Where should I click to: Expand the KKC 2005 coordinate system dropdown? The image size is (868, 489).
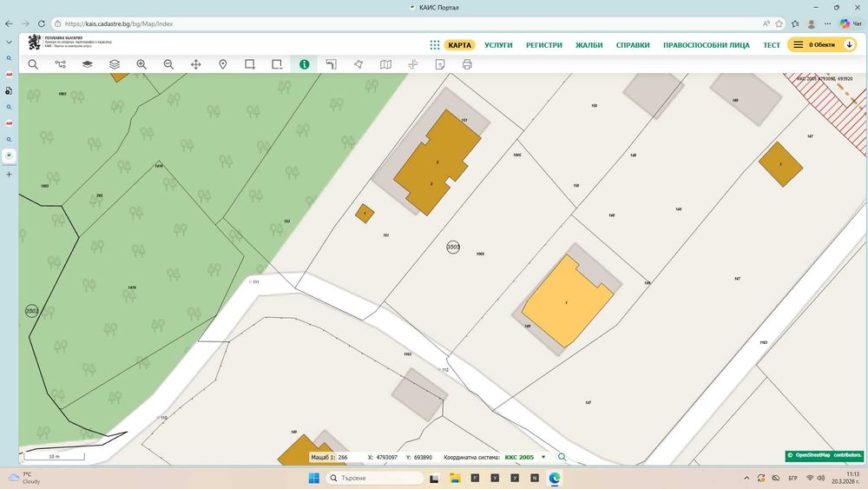click(x=543, y=457)
